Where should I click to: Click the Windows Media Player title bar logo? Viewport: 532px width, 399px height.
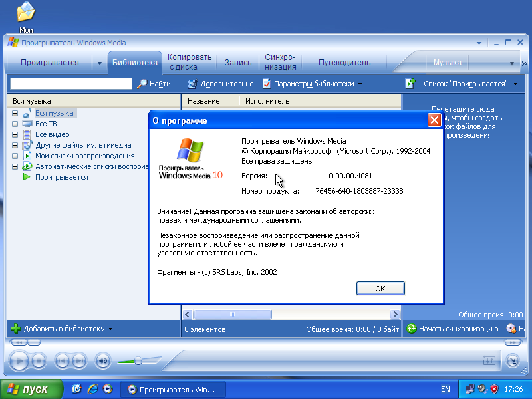click(x=13, y=43)
